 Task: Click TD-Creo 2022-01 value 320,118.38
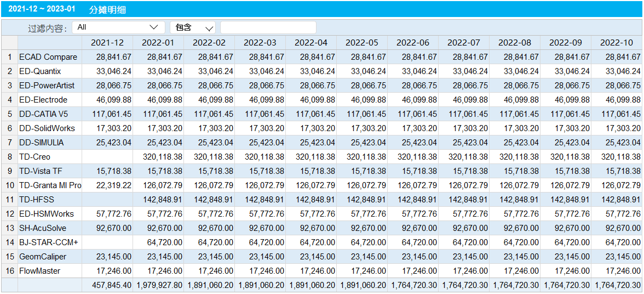click(163, 157)
